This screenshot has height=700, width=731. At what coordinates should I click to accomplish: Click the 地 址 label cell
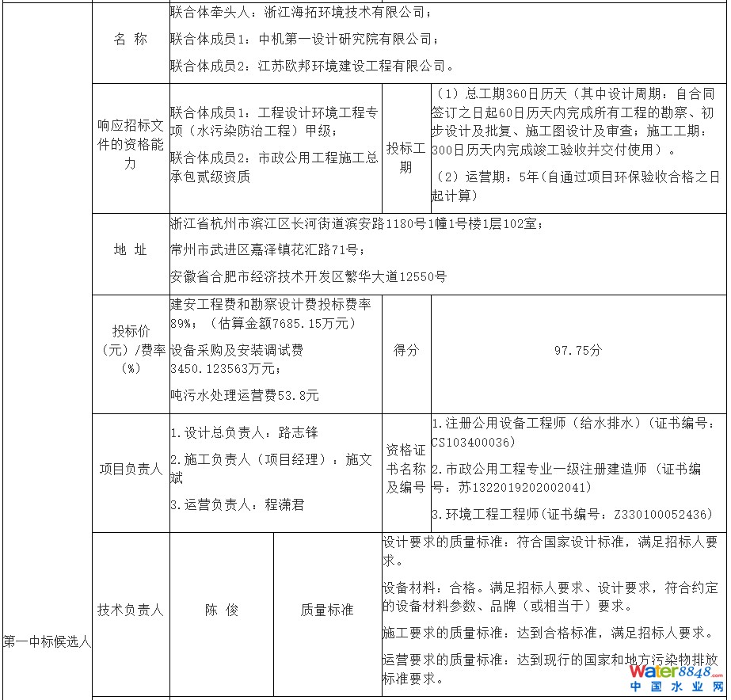131,250
